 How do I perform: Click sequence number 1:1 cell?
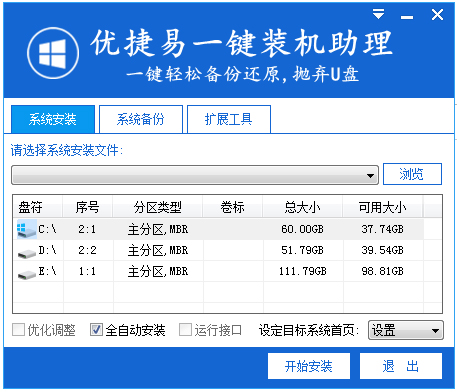point(87,271)
